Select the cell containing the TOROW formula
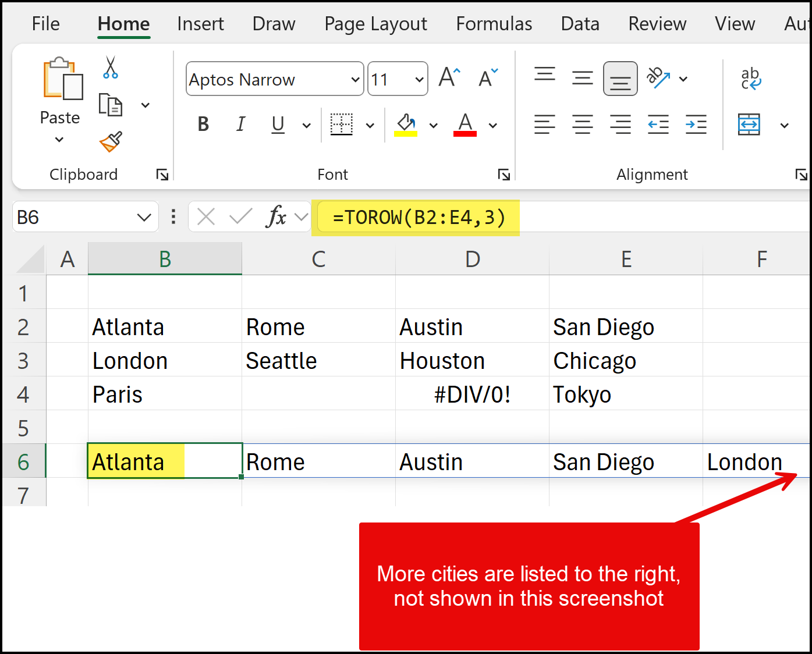This screenshot has width=812, height=654. pos(165,461)
